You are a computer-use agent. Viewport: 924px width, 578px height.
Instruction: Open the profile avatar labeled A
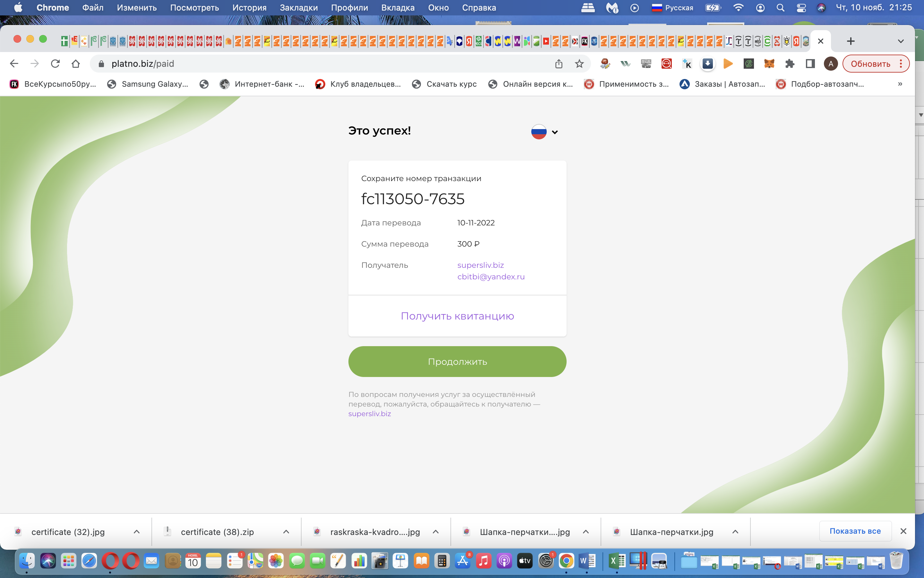pos(831,64)
